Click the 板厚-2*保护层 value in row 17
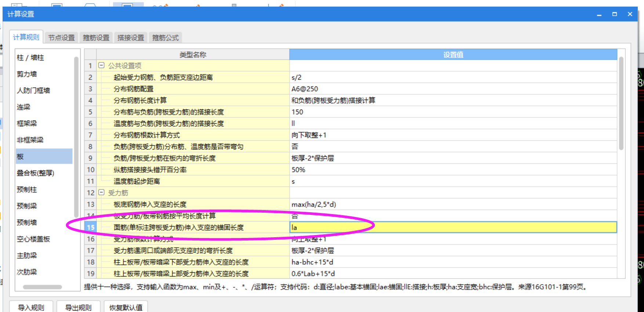 tap(453, 250)
